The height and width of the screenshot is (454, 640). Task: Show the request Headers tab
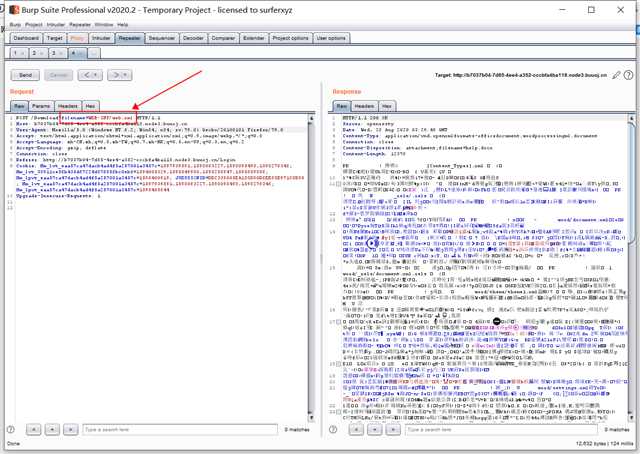[68, 106]
